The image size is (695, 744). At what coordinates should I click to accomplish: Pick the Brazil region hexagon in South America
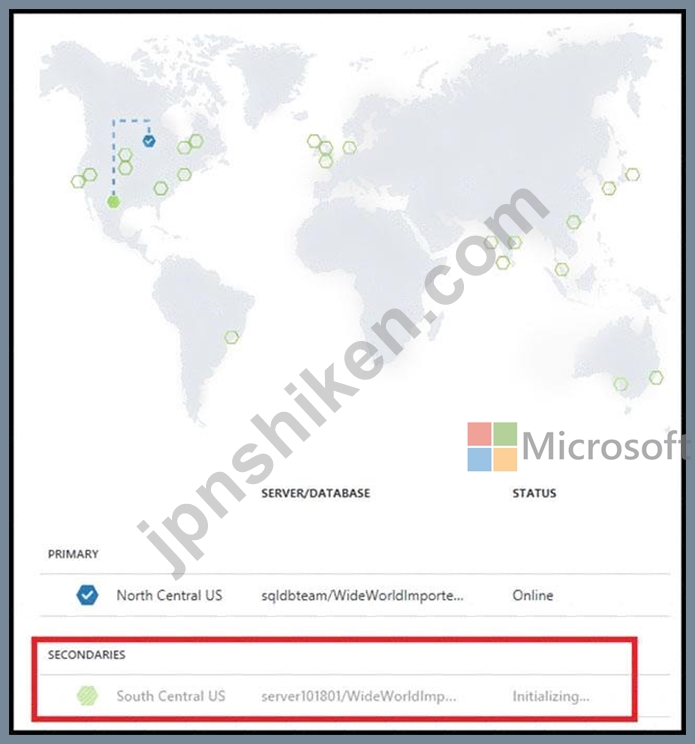pyautogui.click(x=232, y=337)
